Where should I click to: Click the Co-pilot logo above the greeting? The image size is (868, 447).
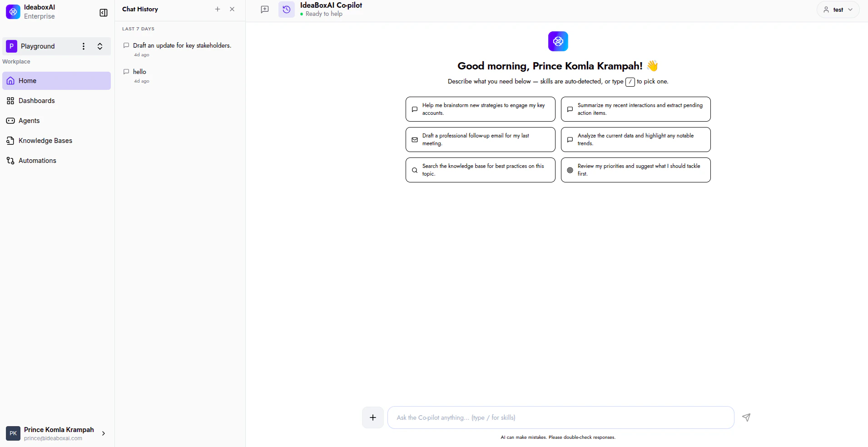tap(558, 41)
